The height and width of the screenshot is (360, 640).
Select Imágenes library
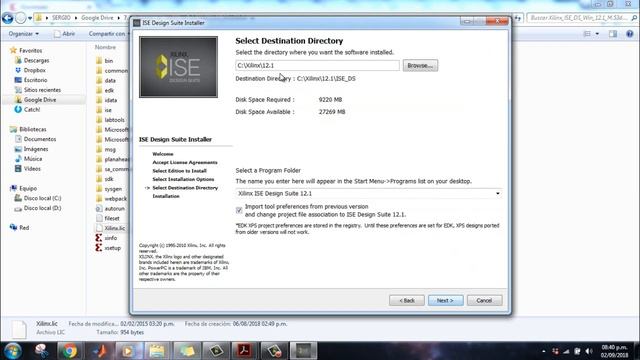point(36,149)
